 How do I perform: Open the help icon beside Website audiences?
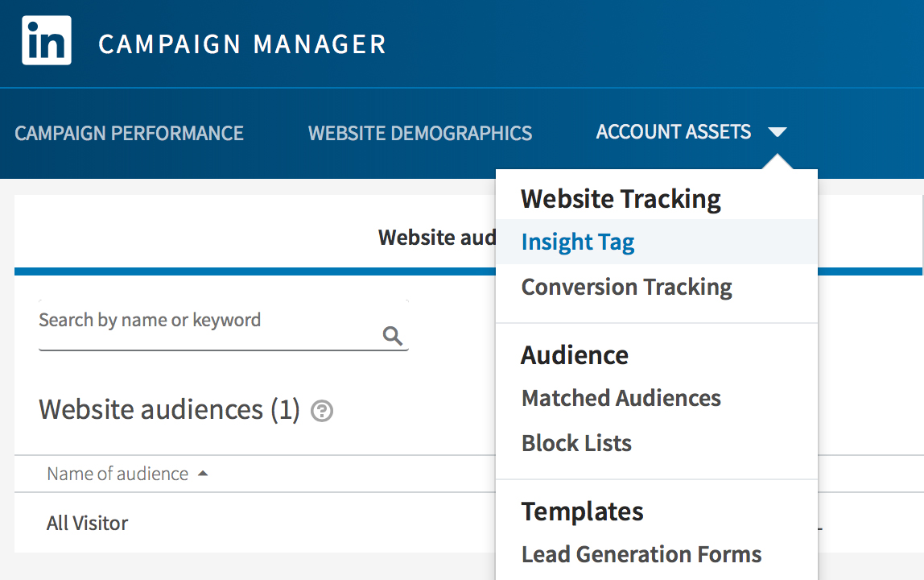322,411
